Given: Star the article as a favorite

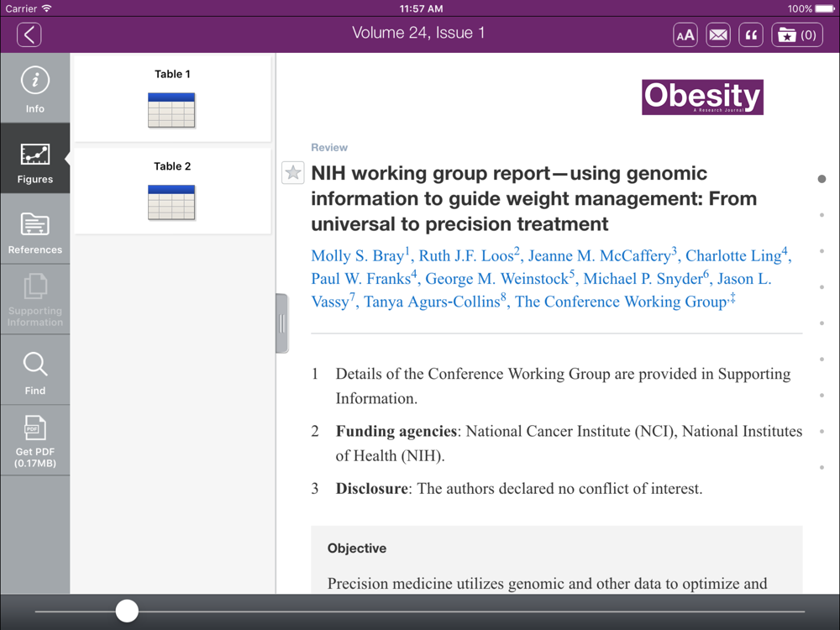Looking at the screenshot, I should click(292, 172).
